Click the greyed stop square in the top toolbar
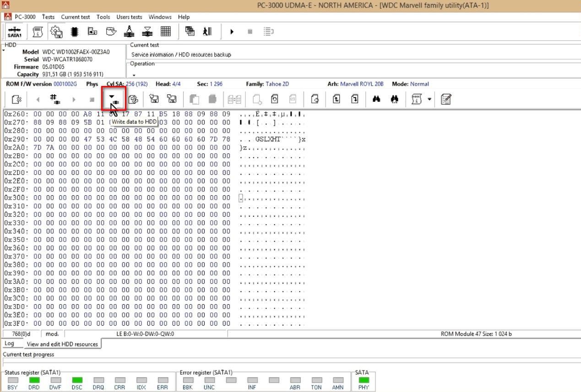Screen dimensions: 581x392 [x=250, y=32]
